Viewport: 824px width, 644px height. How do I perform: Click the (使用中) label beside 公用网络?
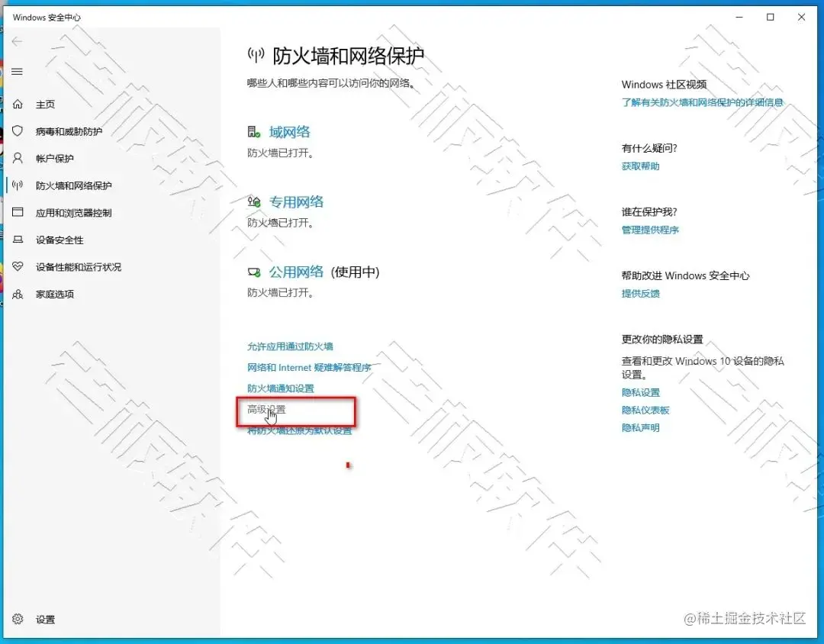pos(356,272)
